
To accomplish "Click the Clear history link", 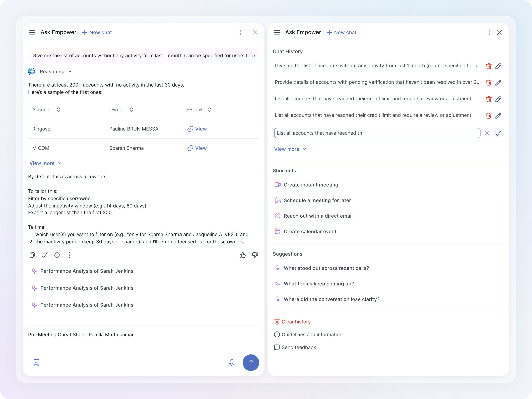I will tap(296, 322).
